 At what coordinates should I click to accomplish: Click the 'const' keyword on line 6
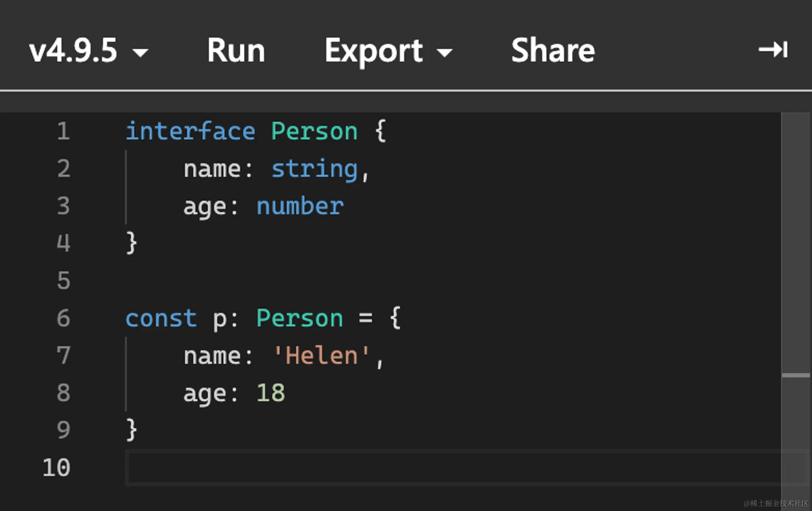pos(161,318)
